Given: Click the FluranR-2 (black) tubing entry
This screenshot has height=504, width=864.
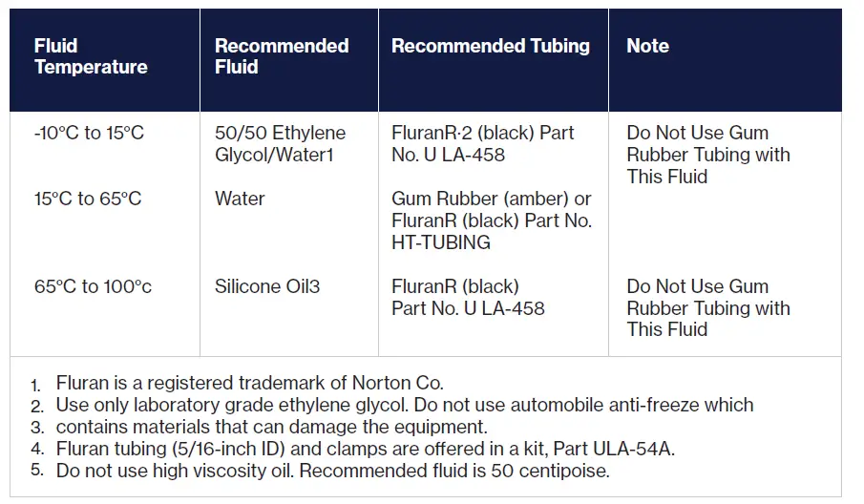Looking at the screenshot, I should click(482, 143).
